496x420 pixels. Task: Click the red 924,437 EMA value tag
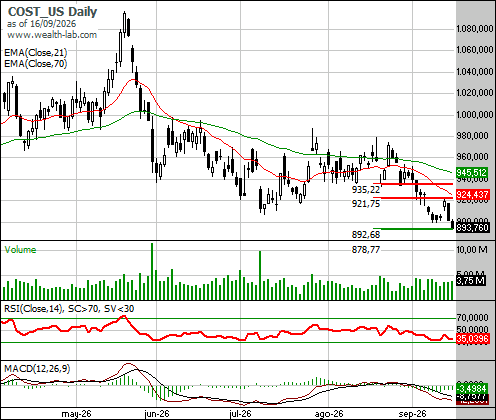pyautogui.click(x=472, y=194)
